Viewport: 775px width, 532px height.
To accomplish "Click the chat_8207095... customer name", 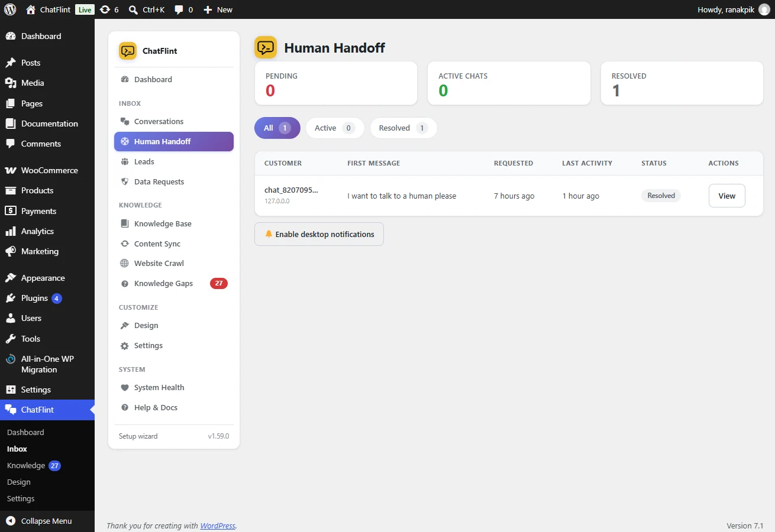I will click(291, 190).
